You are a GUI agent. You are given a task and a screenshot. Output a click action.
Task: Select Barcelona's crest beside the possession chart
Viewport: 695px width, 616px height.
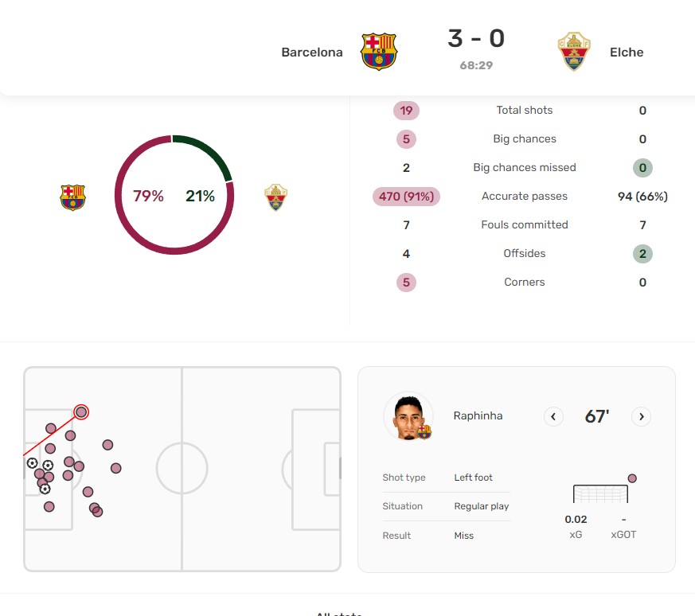[72, 197]
